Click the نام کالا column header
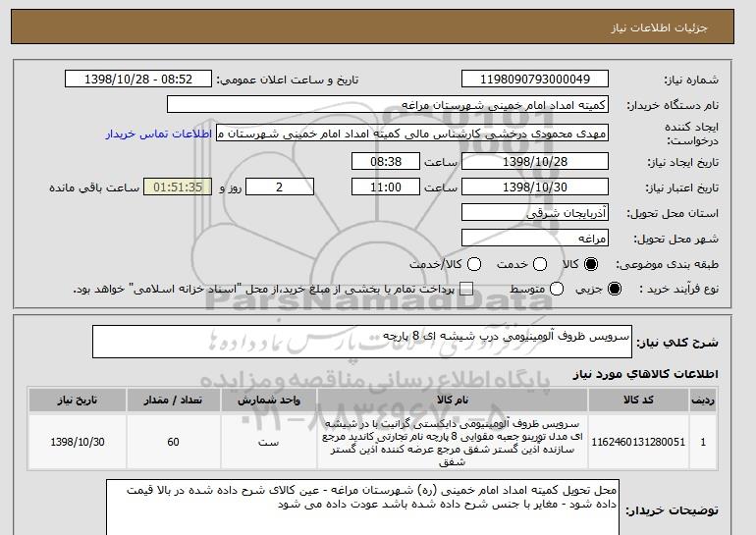 click(x=453, y=401)
